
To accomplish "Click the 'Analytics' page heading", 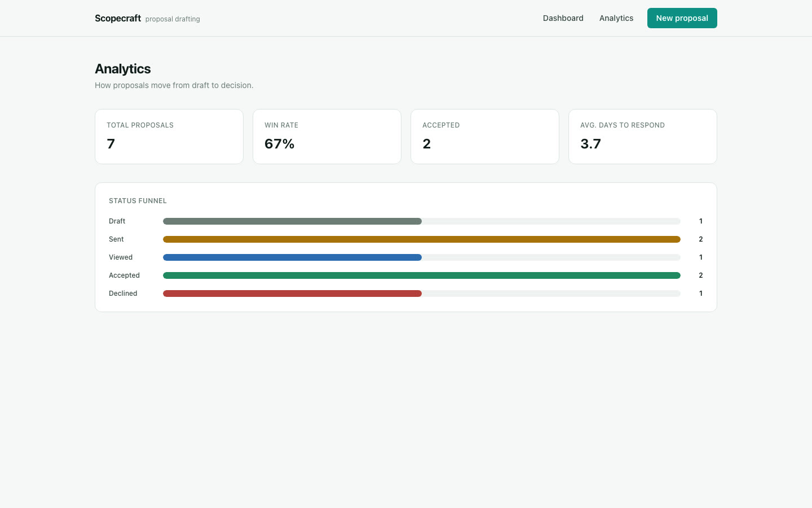I will 122,69.
